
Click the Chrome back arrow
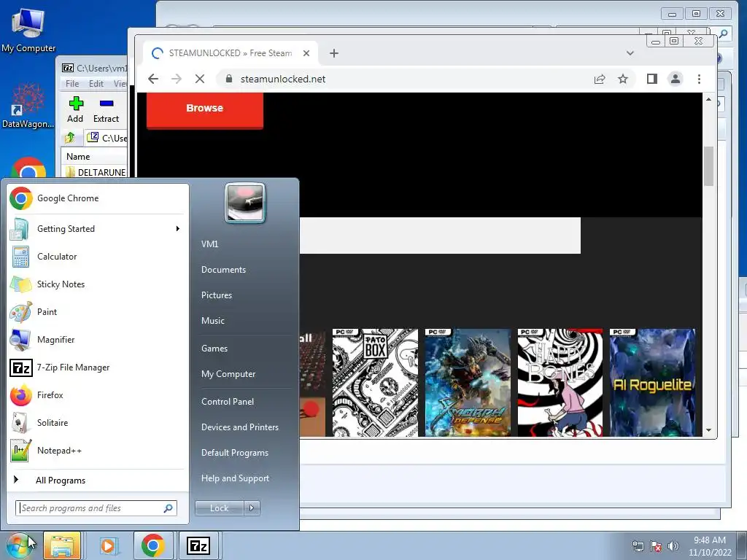[153, 79]
